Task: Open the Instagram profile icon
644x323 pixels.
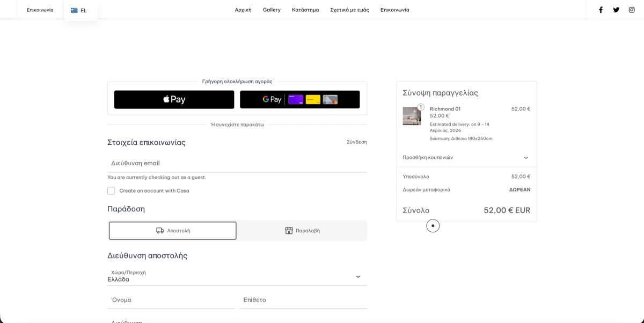Action: tap(632, 10)
